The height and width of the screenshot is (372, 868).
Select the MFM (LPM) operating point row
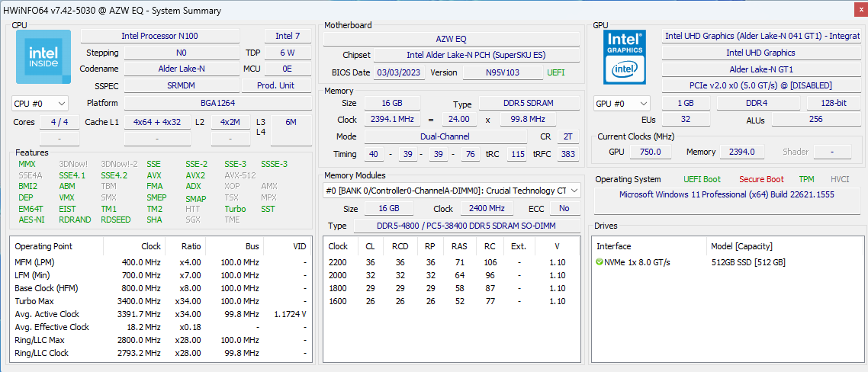[160, 262]
